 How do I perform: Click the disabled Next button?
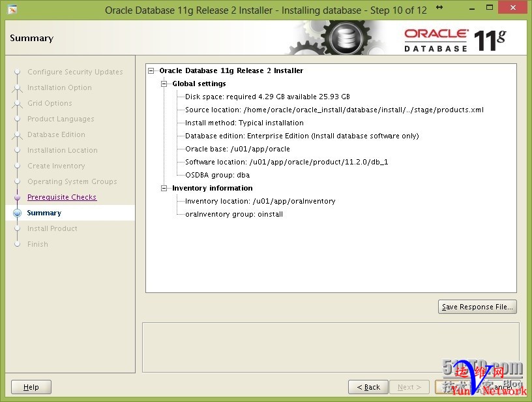[x=409, y=387]
